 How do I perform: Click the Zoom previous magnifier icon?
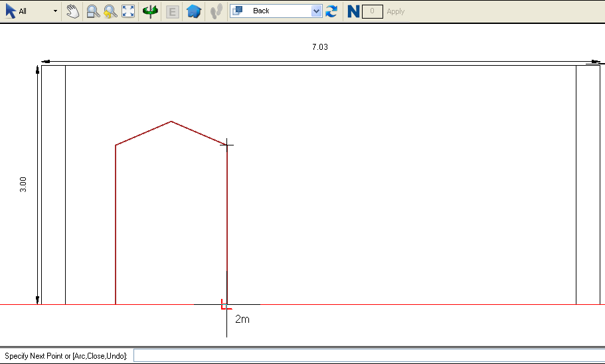(x=110, y=11)
